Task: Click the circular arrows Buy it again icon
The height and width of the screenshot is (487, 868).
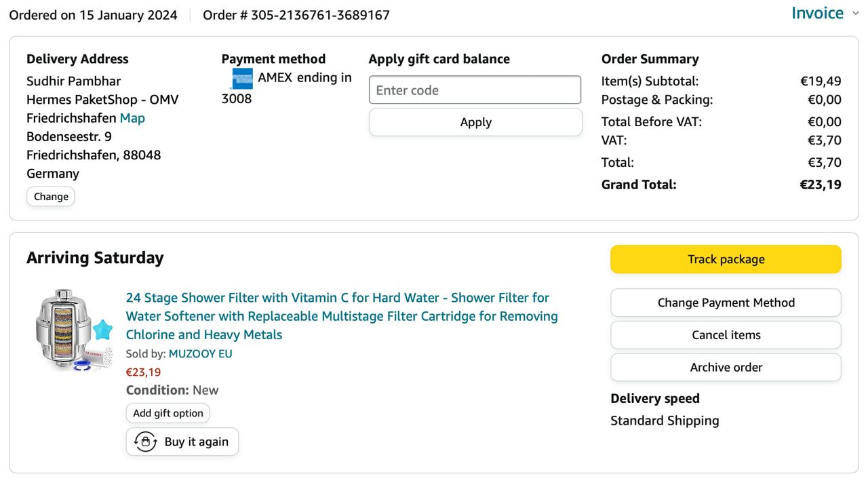Action: (x=146, y=442)
